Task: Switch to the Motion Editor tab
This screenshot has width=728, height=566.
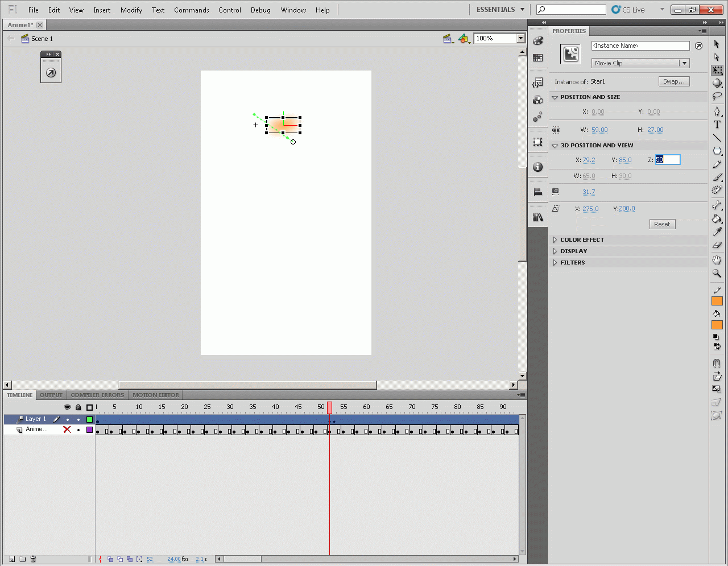Action: pos(156,395)
